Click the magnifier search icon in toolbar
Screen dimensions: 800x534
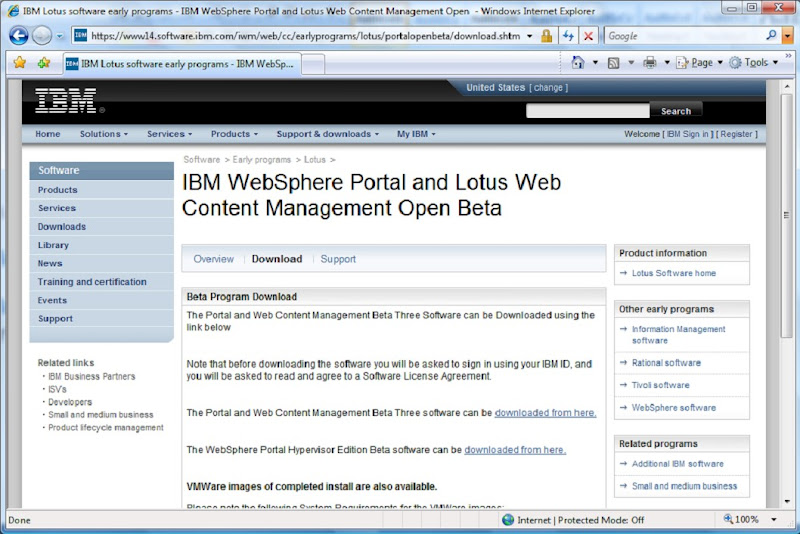click(x=771, y=36)
